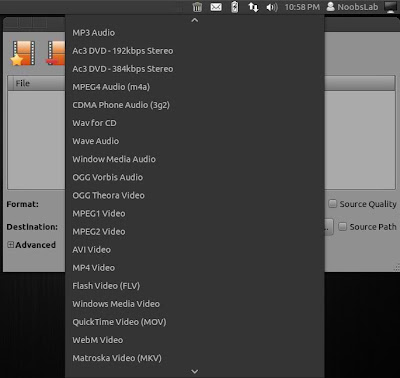This screenshot has height=378, width=400.
Task: Open the NoobsLab user menu
Action: point(353,7)
